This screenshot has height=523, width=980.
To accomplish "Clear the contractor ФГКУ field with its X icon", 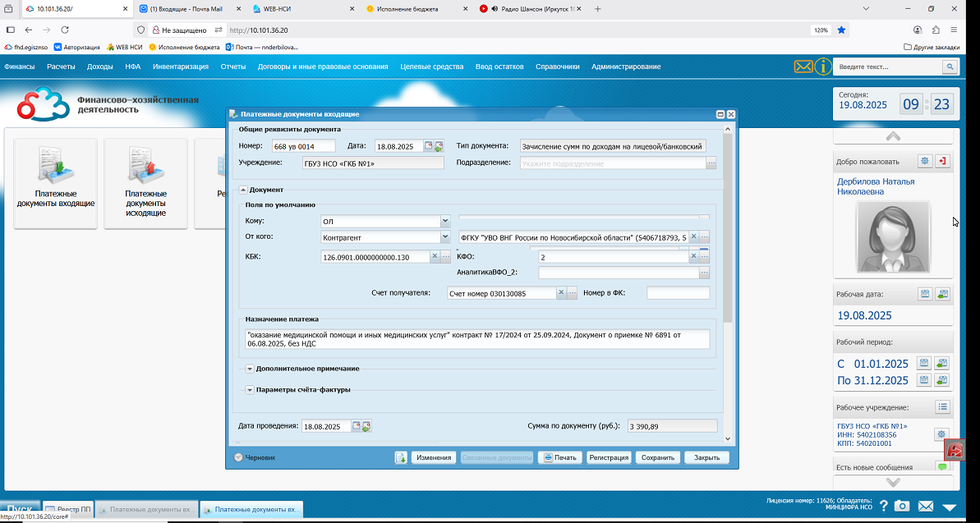I will (x=693, y=237).
